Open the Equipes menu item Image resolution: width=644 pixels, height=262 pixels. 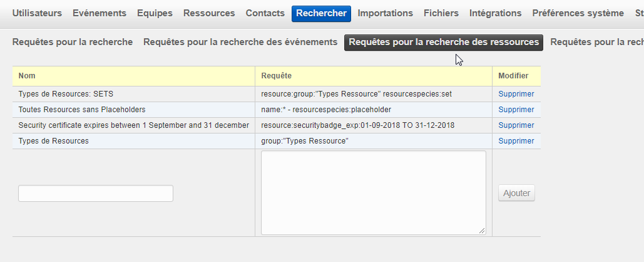tap(155, 13)
